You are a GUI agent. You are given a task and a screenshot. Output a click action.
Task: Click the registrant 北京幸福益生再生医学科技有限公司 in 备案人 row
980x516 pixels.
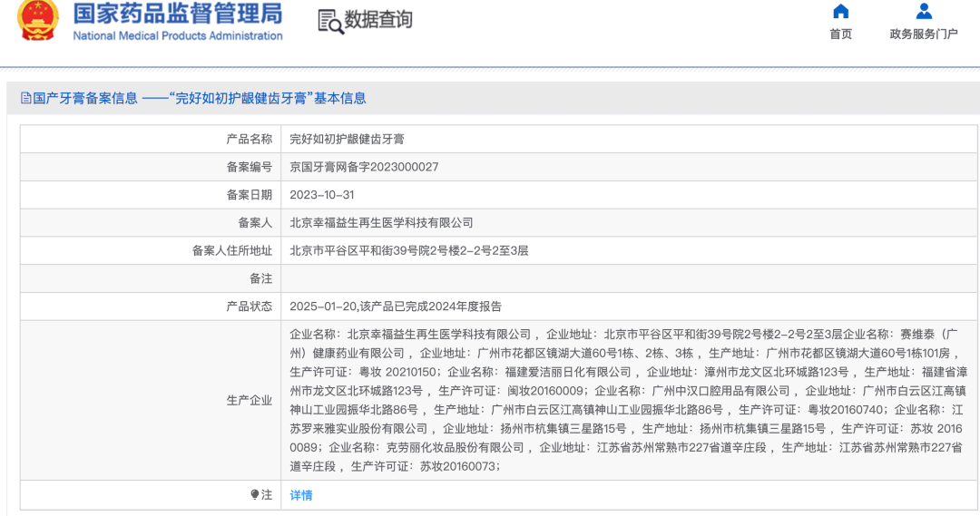[381, 222]
